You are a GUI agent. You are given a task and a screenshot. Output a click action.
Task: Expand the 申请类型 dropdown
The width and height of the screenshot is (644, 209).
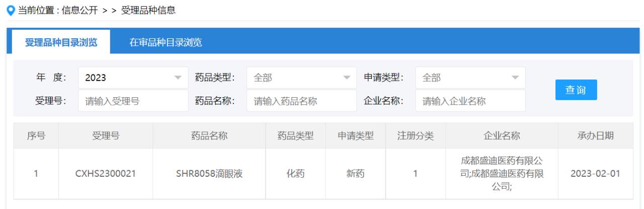click(x=470, y=78)
